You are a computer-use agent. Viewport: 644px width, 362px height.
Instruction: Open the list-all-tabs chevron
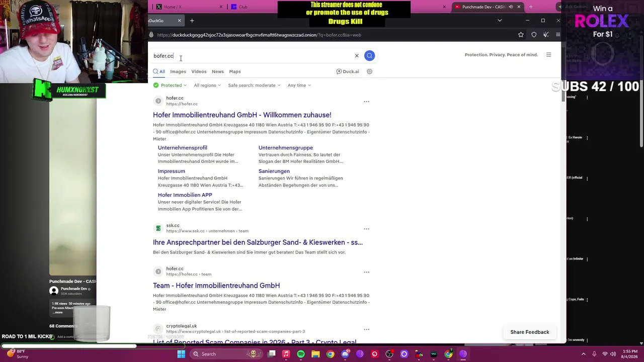[500, 21]
